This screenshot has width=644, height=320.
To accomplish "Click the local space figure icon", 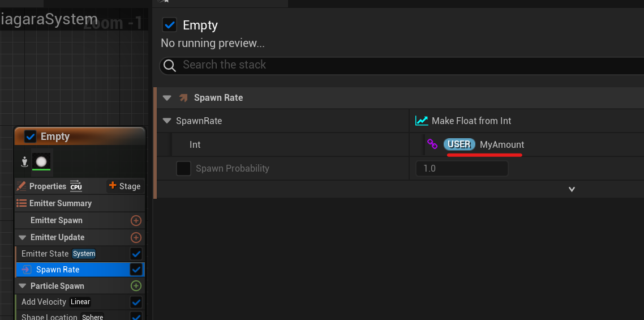I will coord(24,162).
